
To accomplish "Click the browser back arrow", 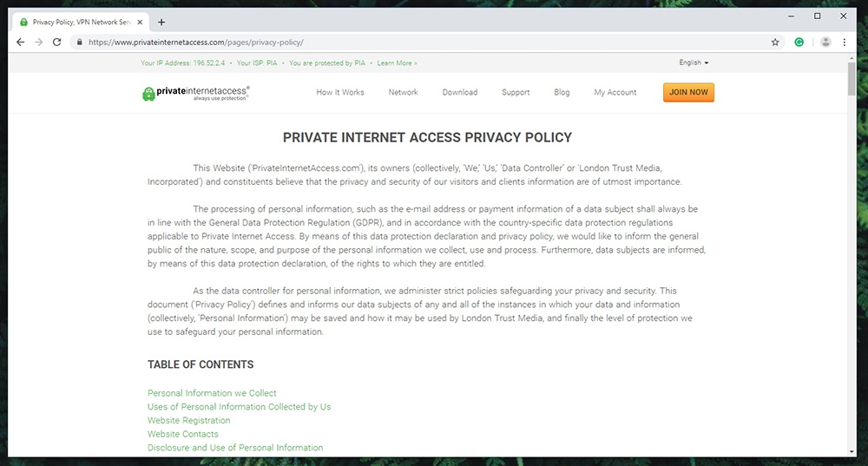I will click(21, 42).
